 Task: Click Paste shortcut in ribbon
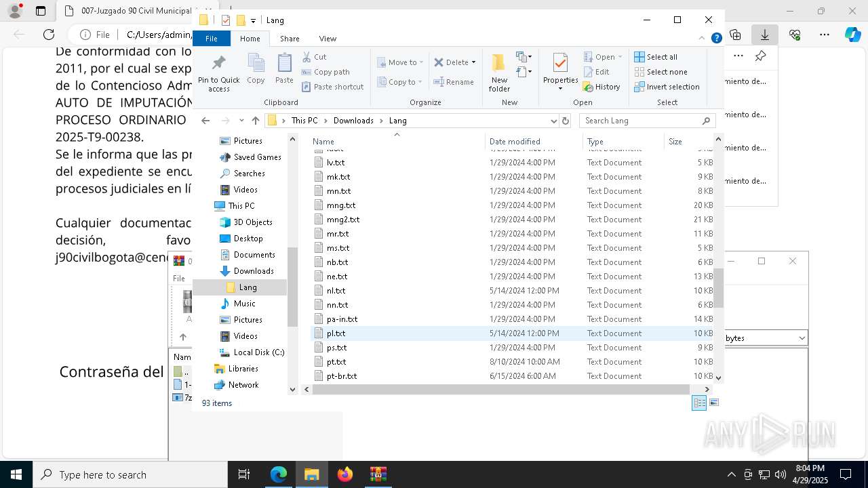(x=332, y=87)
